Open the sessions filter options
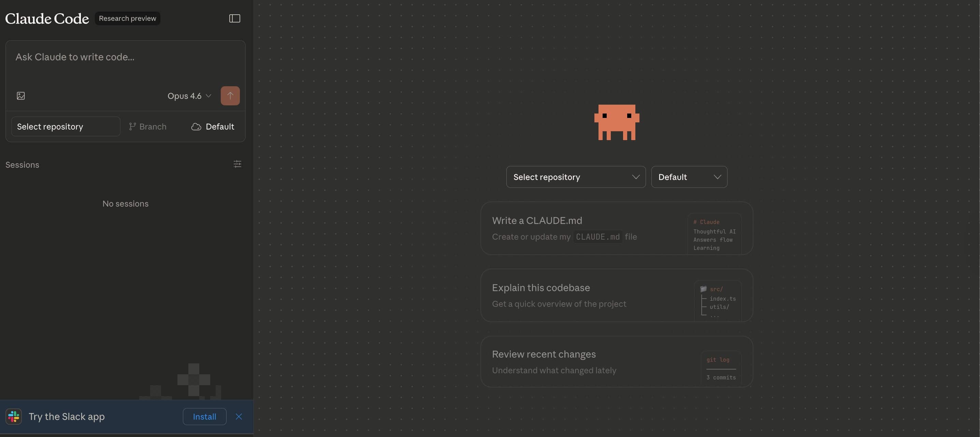The height and width of the screenshot is (437, 980). click(237, 164)
